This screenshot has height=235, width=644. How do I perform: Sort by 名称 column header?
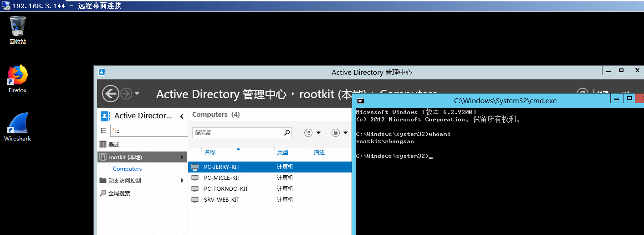point(210,152)
